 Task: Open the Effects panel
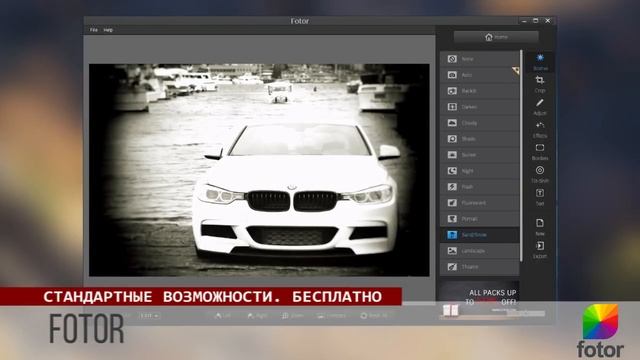click(x=540, y=129)
